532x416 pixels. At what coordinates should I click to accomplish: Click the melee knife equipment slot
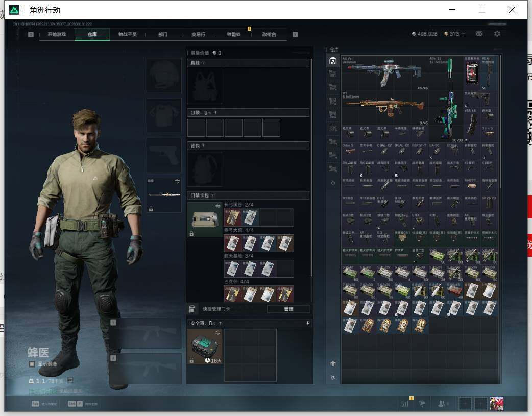pyautogui.click(x=164, y=195)
